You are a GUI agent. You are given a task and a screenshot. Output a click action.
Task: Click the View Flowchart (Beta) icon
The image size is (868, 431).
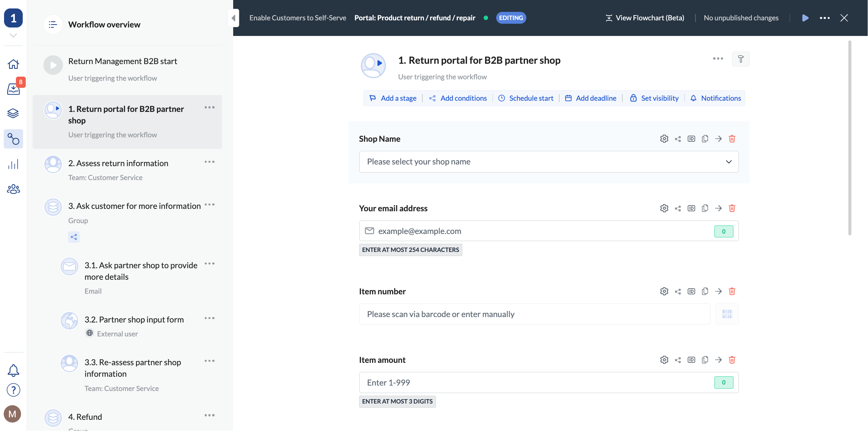(x=608, y=18)
